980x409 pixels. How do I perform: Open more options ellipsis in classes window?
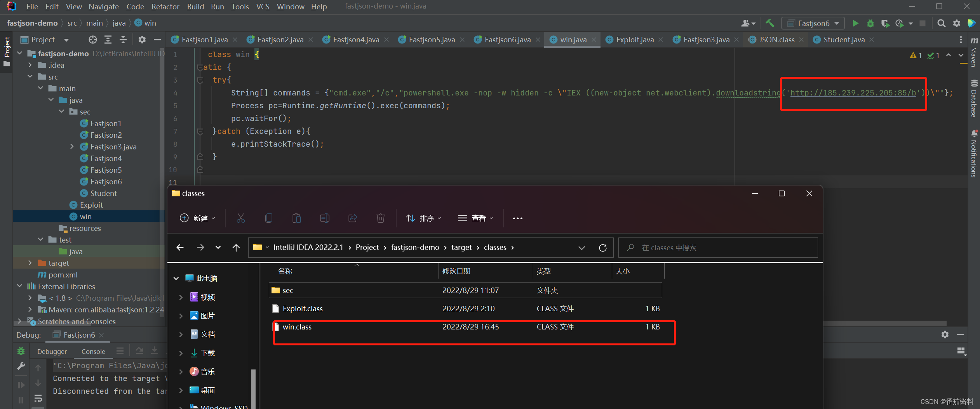pyautogui.click(x=518, y=218)
